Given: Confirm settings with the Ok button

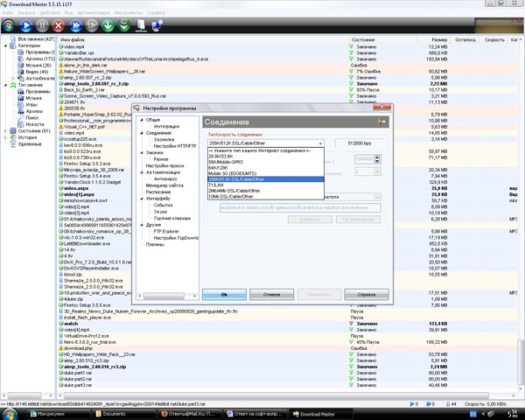Looking at the screenshot, I should [224, 294].
